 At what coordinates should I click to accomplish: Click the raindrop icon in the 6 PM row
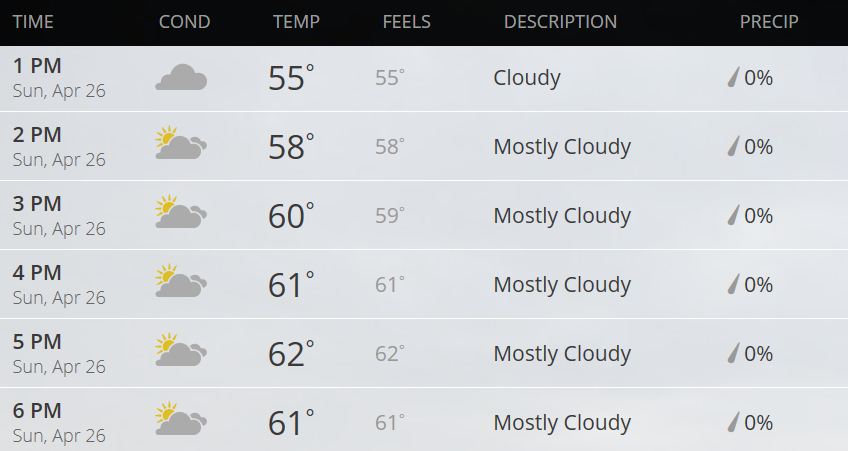733,422
